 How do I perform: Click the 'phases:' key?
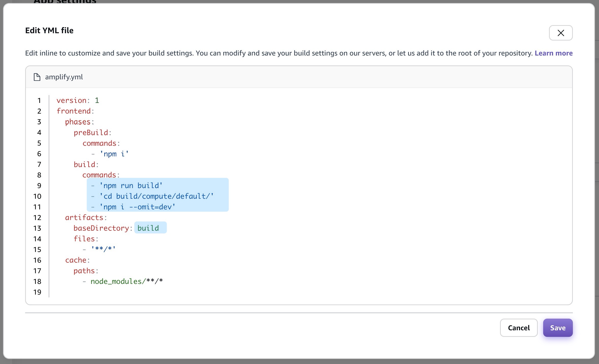(79, 122)
